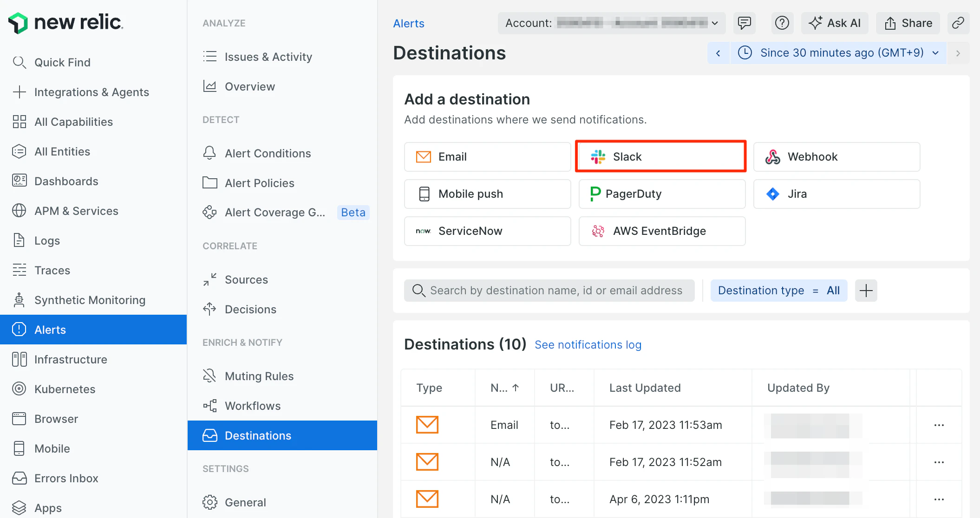Open actions menu for Feb 17 11:52am row
Viewport: 980px width, 518px height.
coord(939,462)
